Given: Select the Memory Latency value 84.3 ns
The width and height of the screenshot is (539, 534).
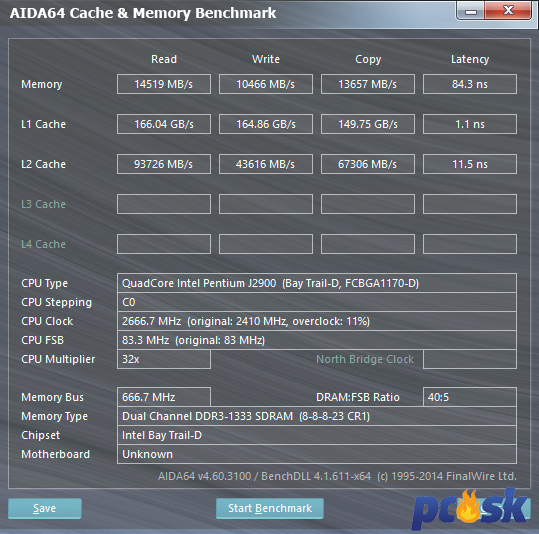Looking at the screenshot, I should tap(470, 84).
